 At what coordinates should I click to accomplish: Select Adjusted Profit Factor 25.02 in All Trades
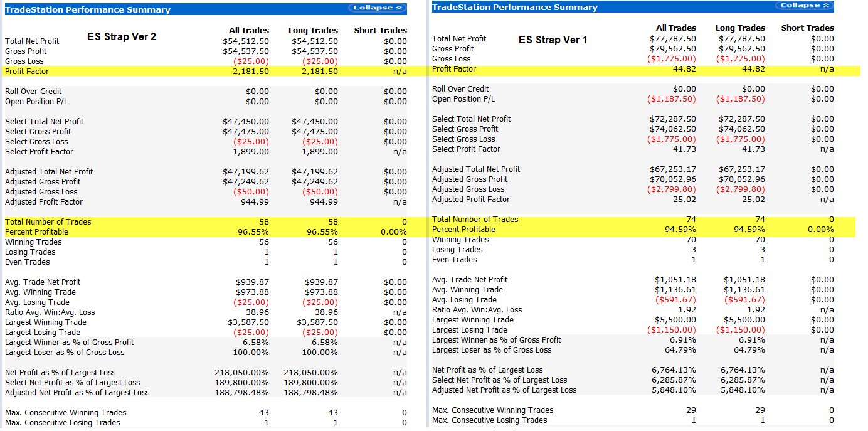[684, 199]
